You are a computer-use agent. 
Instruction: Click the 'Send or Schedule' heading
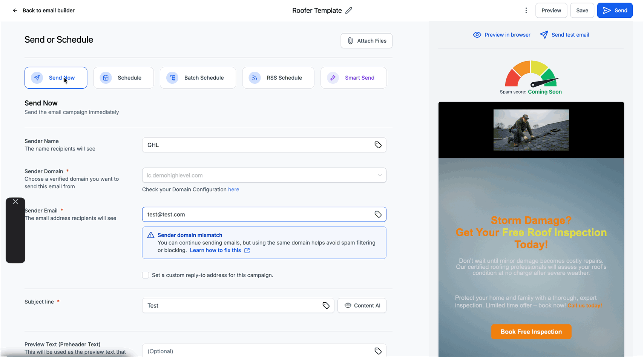tap(59, 40)
